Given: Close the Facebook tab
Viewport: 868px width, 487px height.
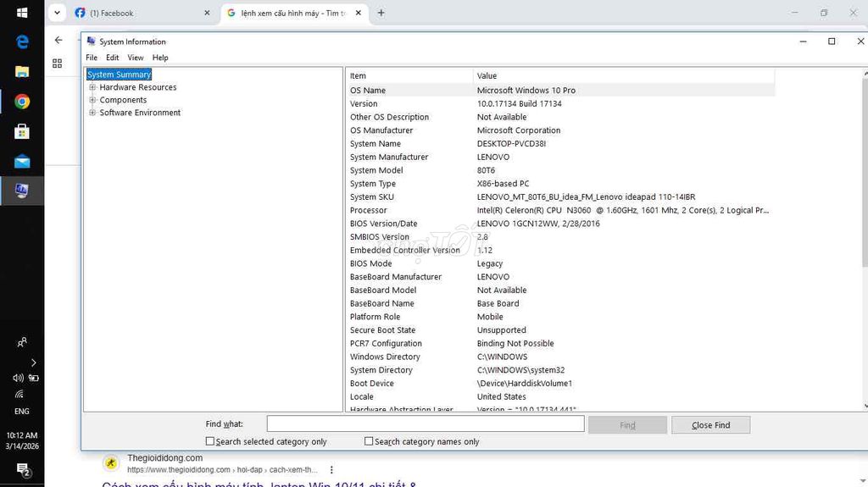Looking at the screenshot, I should click(207, 13).
